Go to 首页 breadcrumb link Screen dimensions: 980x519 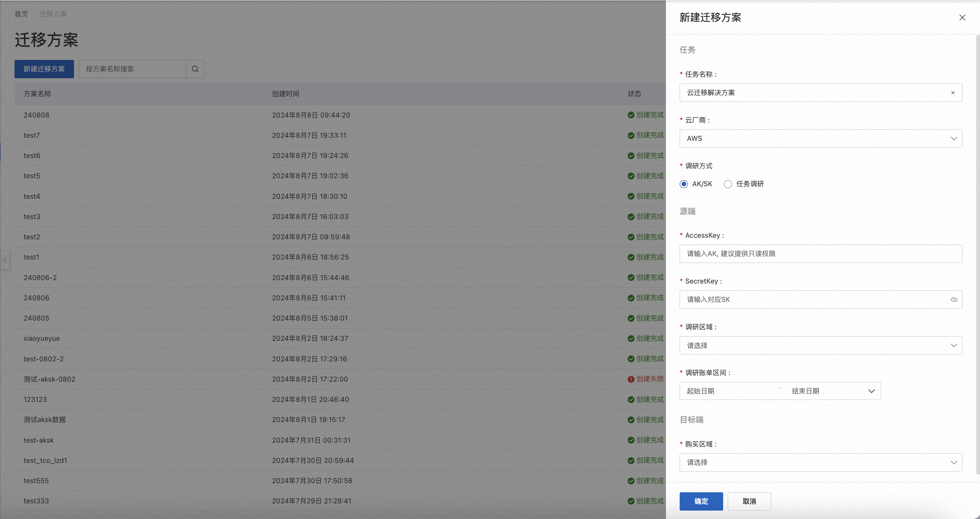[x=21, y=14]
